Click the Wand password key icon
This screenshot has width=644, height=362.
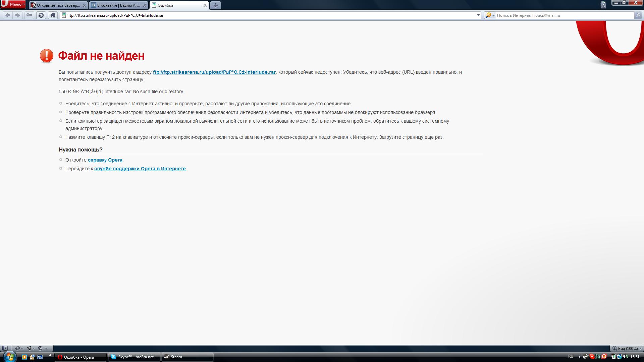tap(30, 15)
